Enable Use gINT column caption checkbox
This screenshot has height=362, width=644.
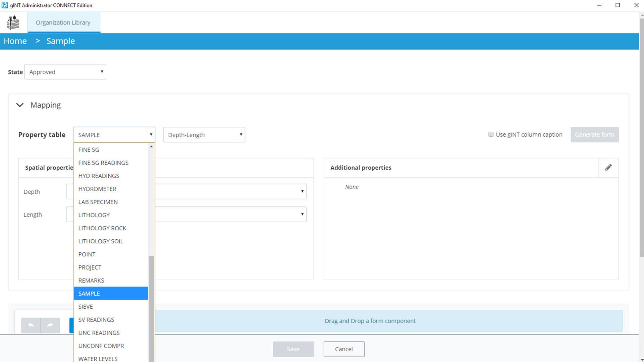coord(491,134)
